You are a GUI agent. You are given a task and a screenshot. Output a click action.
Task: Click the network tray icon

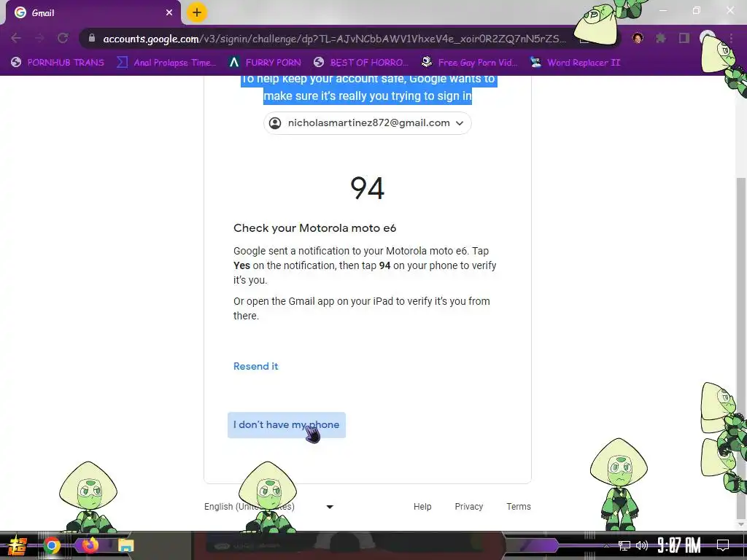coord(624,545)
